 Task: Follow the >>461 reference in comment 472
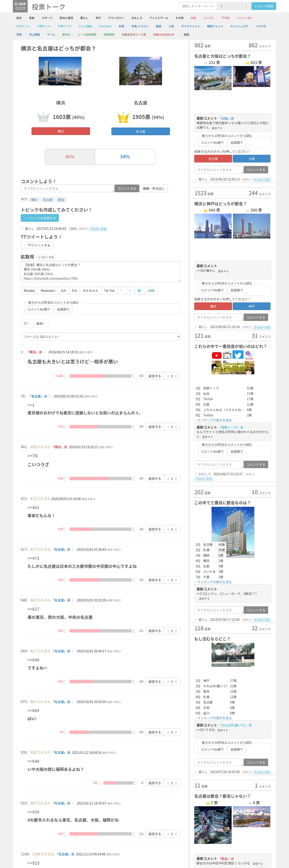(x=33, y=507)
